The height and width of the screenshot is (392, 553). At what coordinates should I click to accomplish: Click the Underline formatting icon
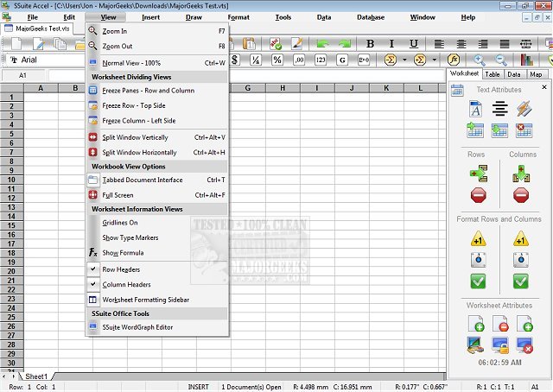(414, 44)
